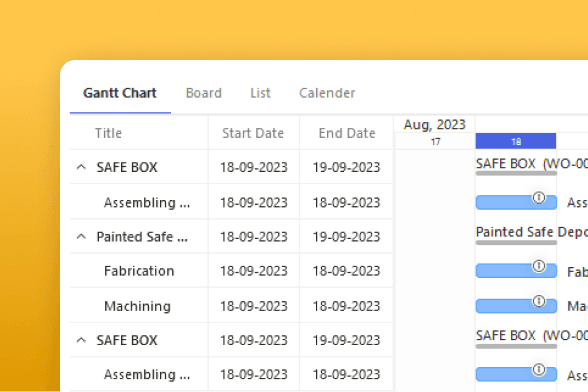Select the Fabrication task row
588x392 pixels.
pos(231,271)
